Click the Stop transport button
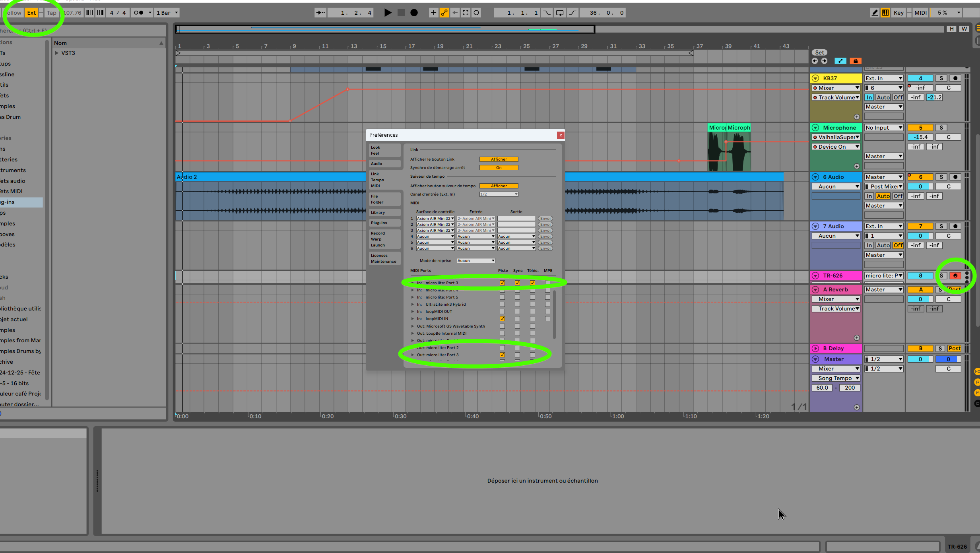Image resolution: width=980 pixels, height=553 pixels. pos(401,13)
